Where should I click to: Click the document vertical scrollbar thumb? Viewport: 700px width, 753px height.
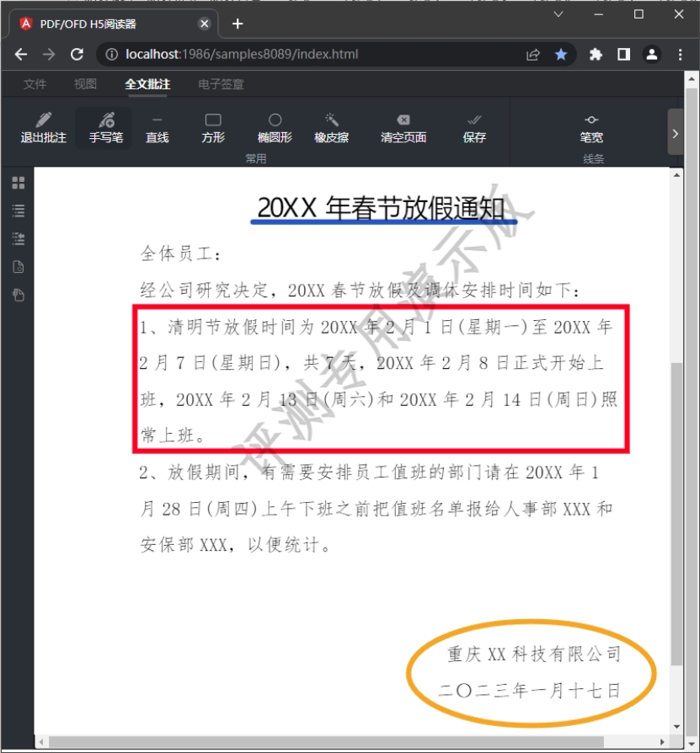[x=676, y=513]
